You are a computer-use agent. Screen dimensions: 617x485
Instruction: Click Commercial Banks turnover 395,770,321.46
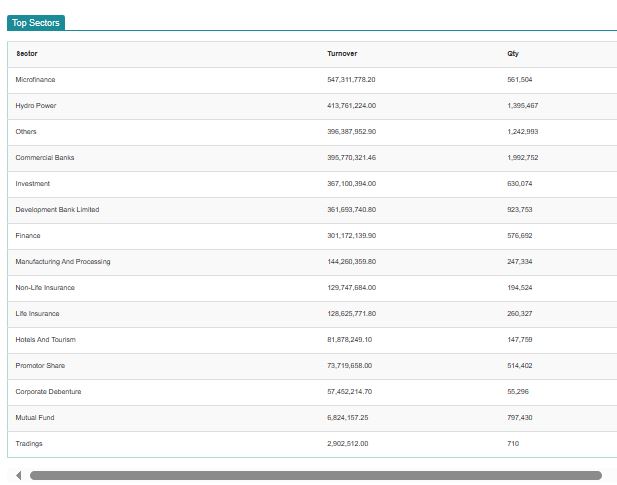tap(351, 158)
